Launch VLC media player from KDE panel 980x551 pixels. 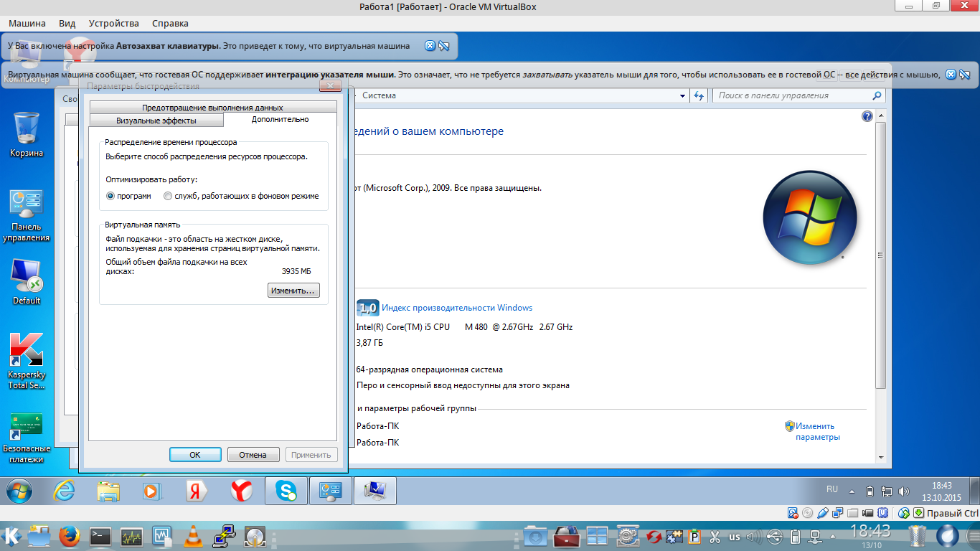pos(192,536)
